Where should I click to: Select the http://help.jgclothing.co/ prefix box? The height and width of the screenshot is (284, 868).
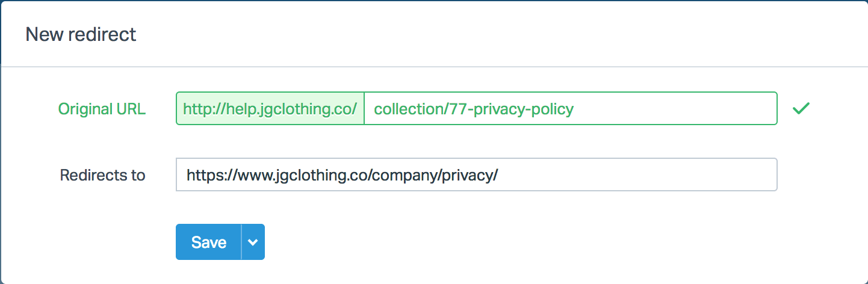270,108
